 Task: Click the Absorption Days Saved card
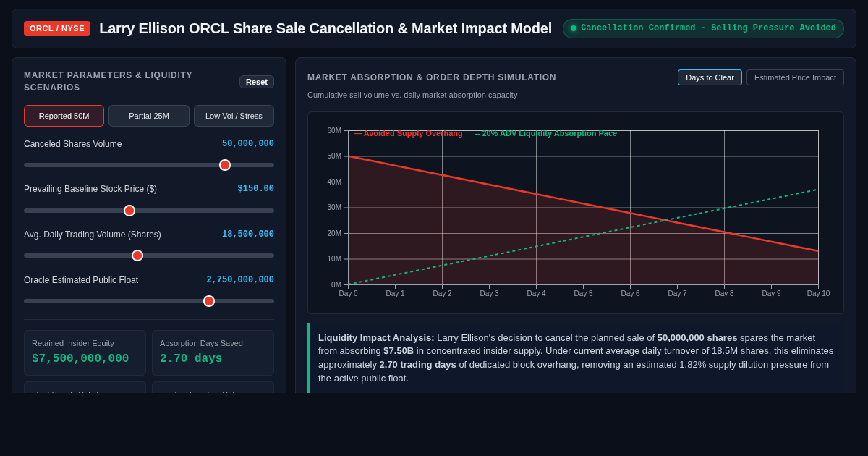[213, 352]
